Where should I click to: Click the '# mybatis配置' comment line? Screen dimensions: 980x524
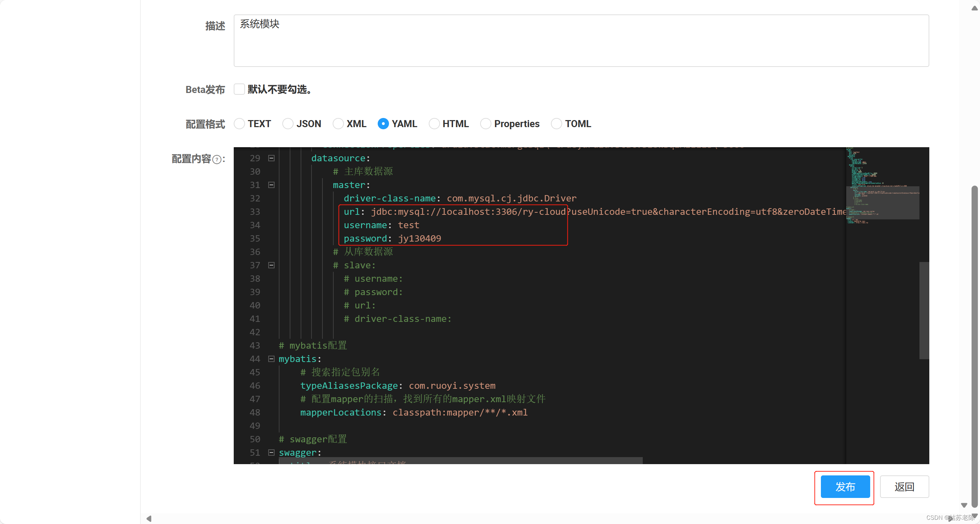[x=313, y=345]
